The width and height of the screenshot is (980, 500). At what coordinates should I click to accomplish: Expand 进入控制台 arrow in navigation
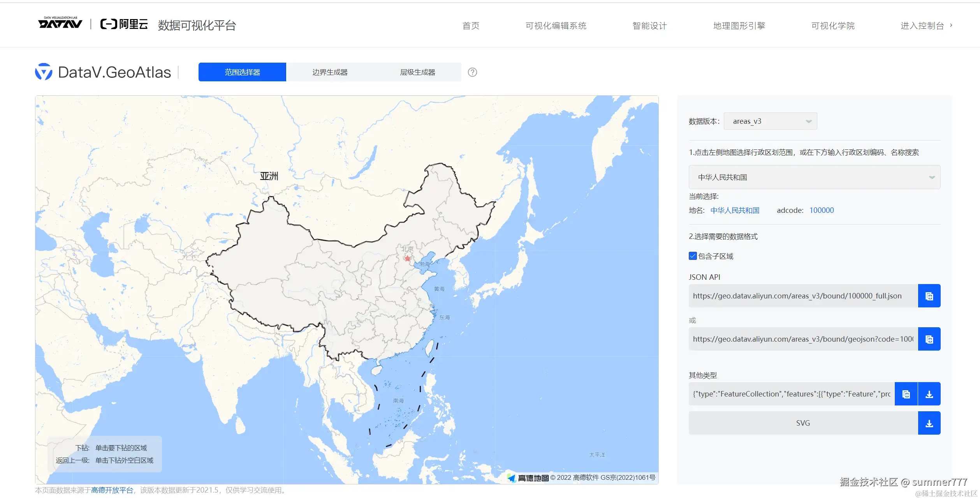[x=951, y=25]
